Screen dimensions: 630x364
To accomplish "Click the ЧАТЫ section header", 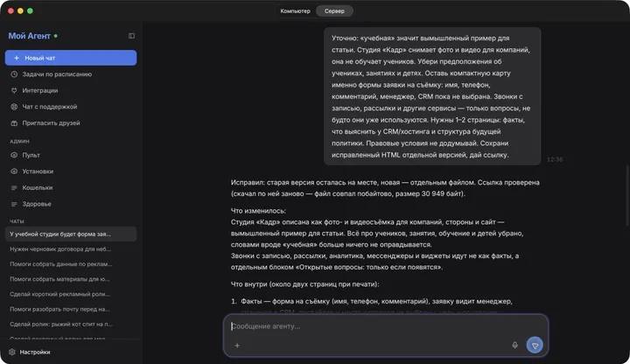I will click(x=17, y=221).
